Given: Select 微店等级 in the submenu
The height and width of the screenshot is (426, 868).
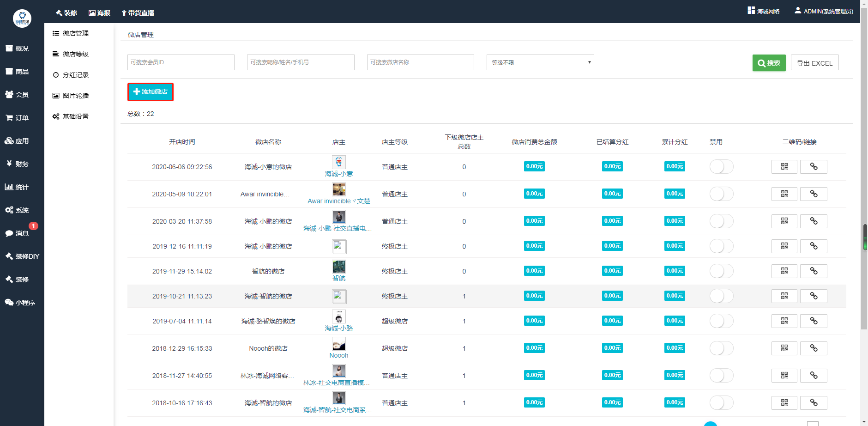Looking at the screenshot, I should [x=75, y=54].
